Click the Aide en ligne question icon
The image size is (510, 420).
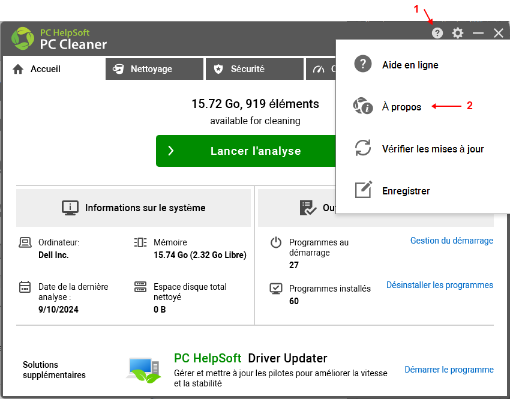point(362,64)
